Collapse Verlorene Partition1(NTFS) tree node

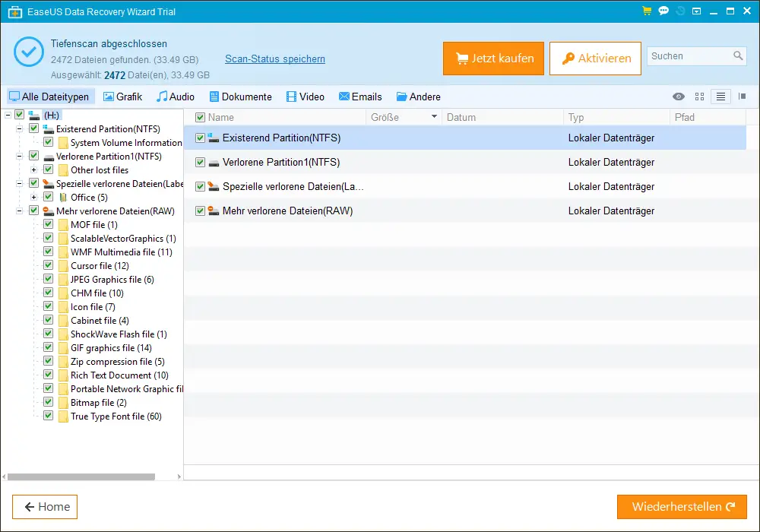coord(20,156)
